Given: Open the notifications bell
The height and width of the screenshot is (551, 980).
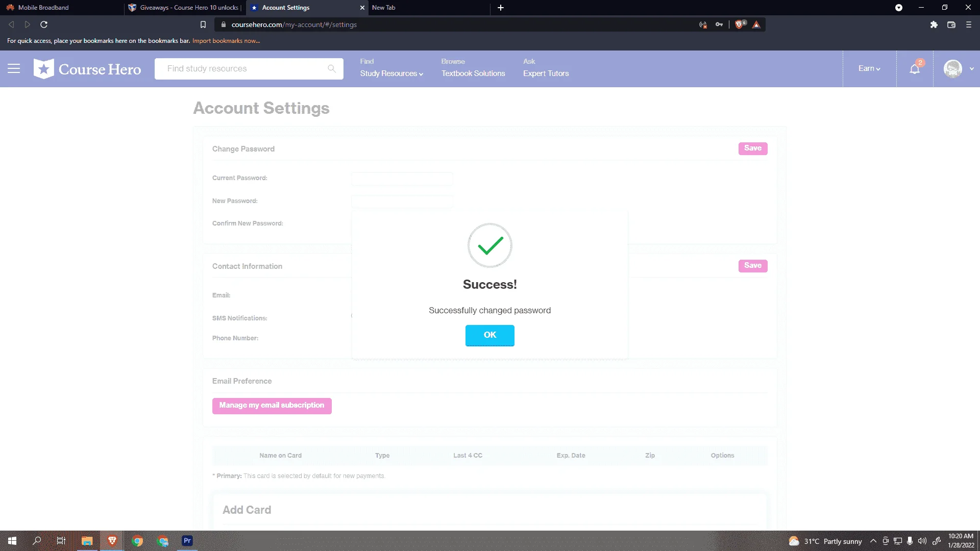Looking at the screenshot, I should 915,69.
